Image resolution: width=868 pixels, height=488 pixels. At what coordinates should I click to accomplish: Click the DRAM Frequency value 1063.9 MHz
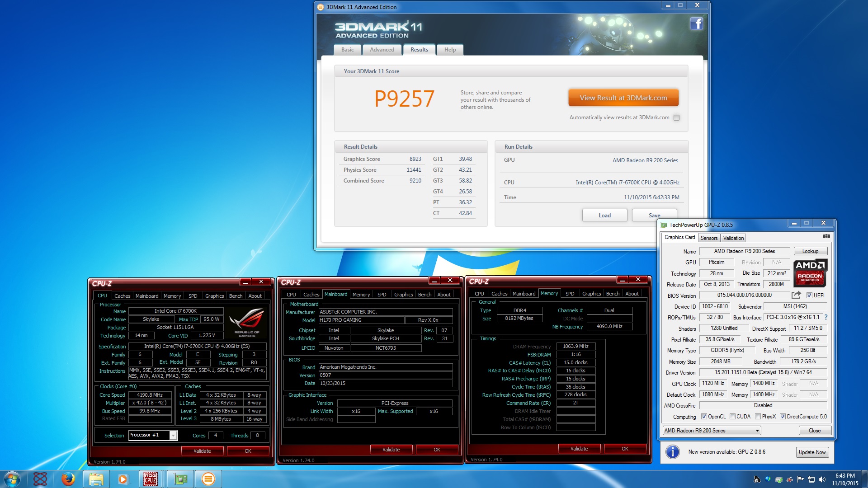(576, 346)
